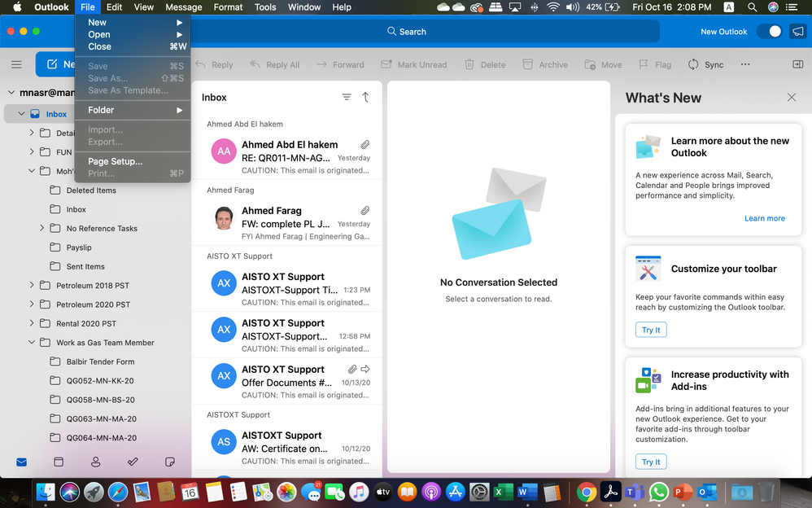Click the Delete trash button
Viewport: 812px width, 508px height.
pyautogui.click(x=485, y=65)
